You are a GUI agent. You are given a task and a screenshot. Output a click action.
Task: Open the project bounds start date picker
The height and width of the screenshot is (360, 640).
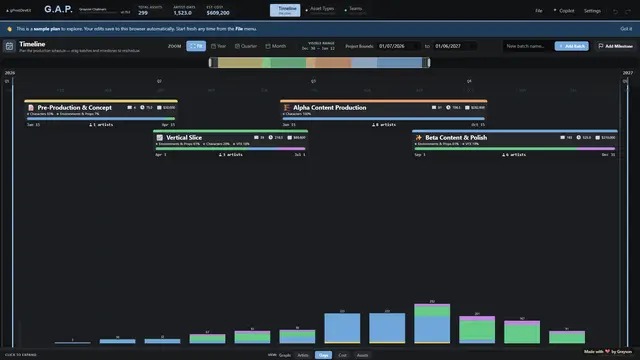(x=398, y=46)
